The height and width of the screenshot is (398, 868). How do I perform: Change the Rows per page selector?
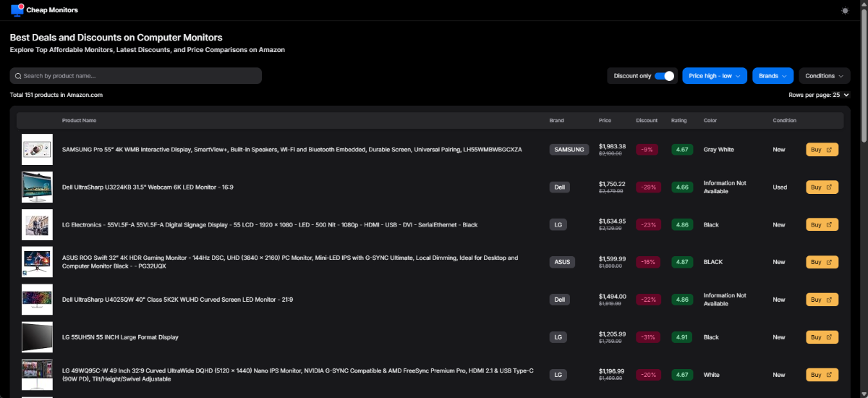pos(840,95)
